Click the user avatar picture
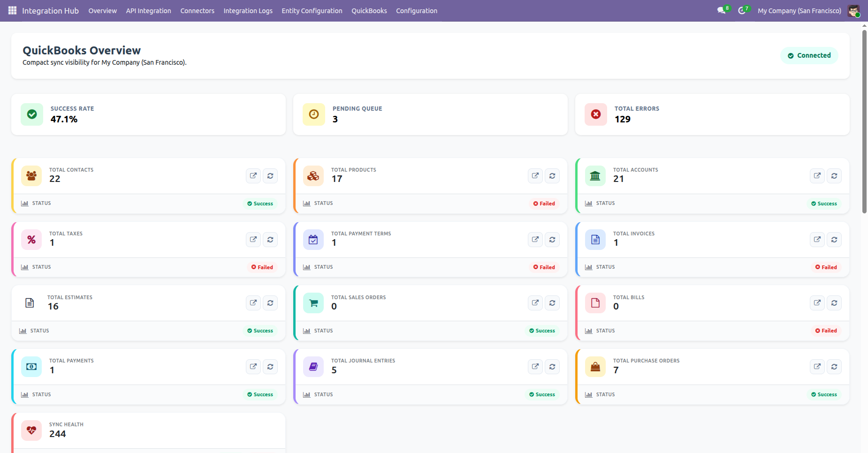The width and height of the screenshot is (868, 453). click(x=853, y=11)
